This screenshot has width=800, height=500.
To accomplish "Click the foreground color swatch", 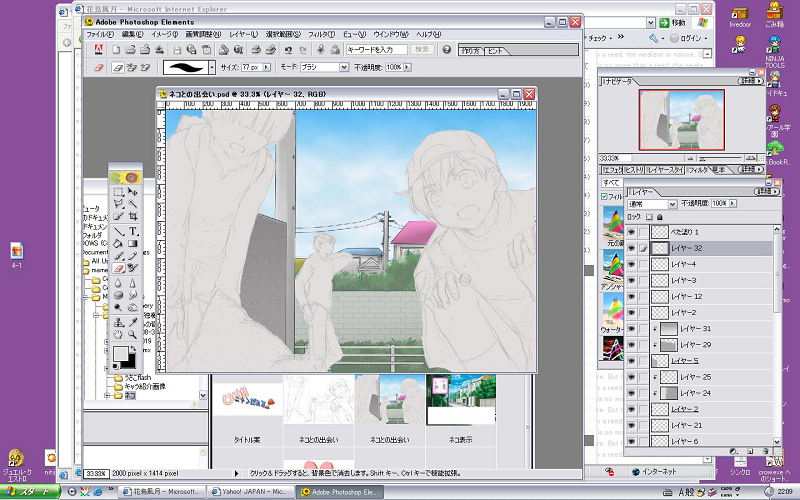I will coord(120,353).
